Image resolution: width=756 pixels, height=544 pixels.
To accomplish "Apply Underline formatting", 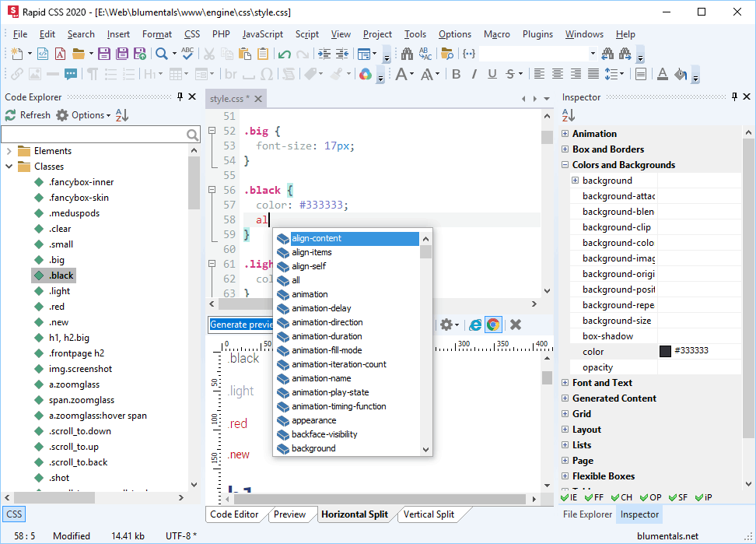I will tap(492, 74).
